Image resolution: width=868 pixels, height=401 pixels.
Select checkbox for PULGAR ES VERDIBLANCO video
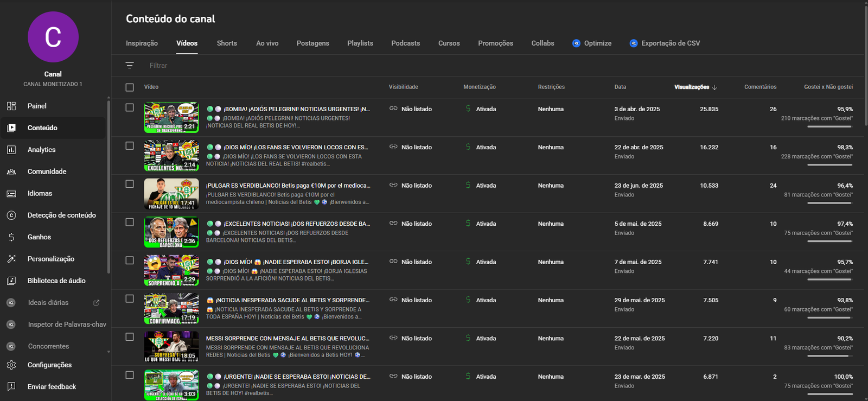tap(130, 184)
